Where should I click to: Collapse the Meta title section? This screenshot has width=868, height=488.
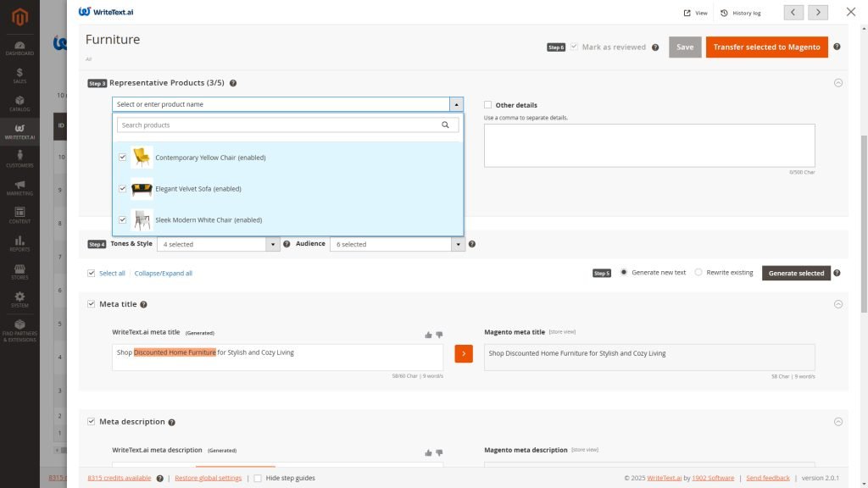click(x=838, y=304)
